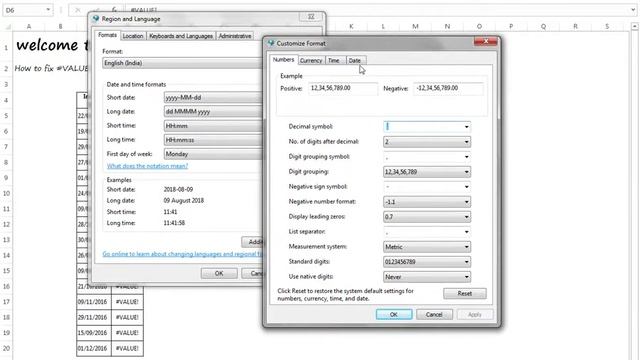Select row 17 header in Excel
This screenshot has width=640, height=360.
(x=7, y=302)
